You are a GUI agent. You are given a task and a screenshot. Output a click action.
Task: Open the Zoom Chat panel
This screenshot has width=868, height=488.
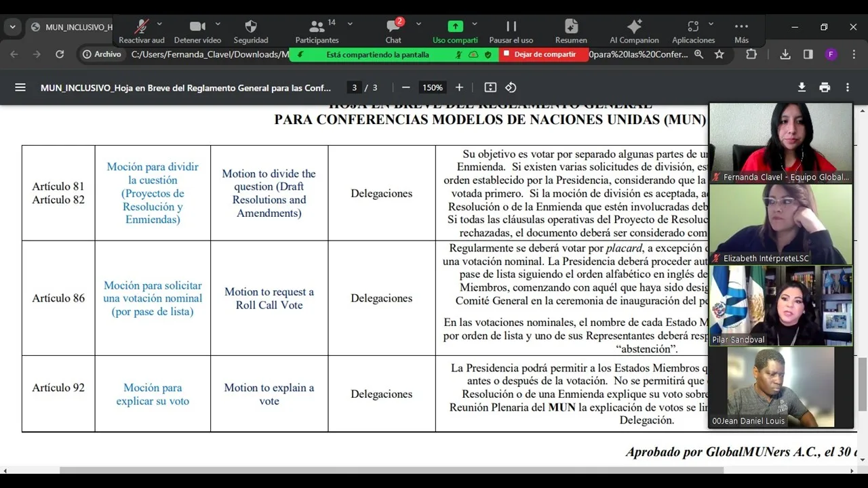tap(393, 27)
